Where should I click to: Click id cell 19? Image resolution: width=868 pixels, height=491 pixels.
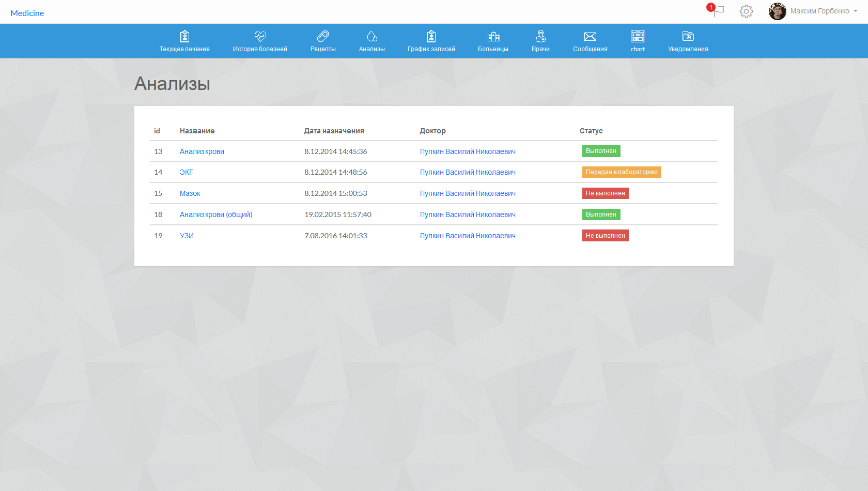coord(158,236)
